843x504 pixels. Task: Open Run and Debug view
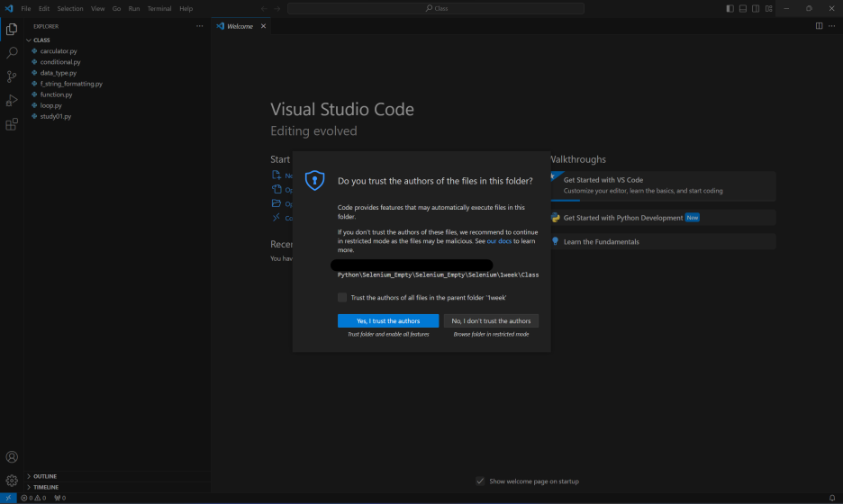point(12,101)
